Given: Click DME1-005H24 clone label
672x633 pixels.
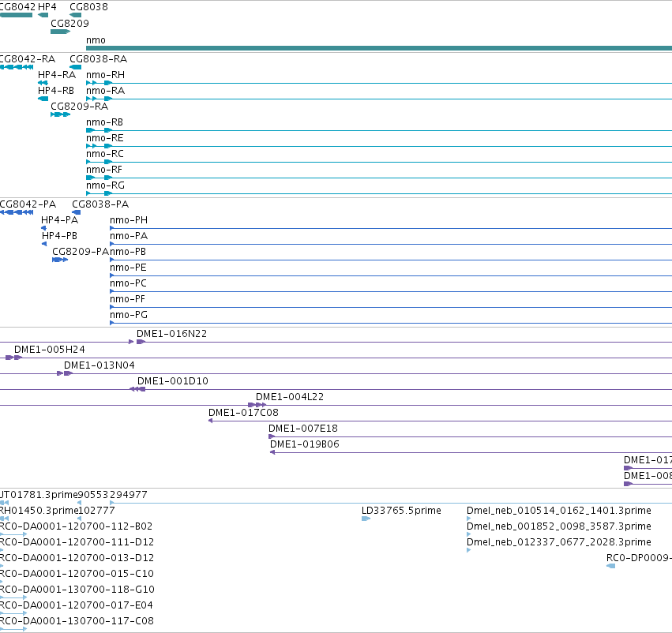Looking at the screenshot, I should [50, 350].
